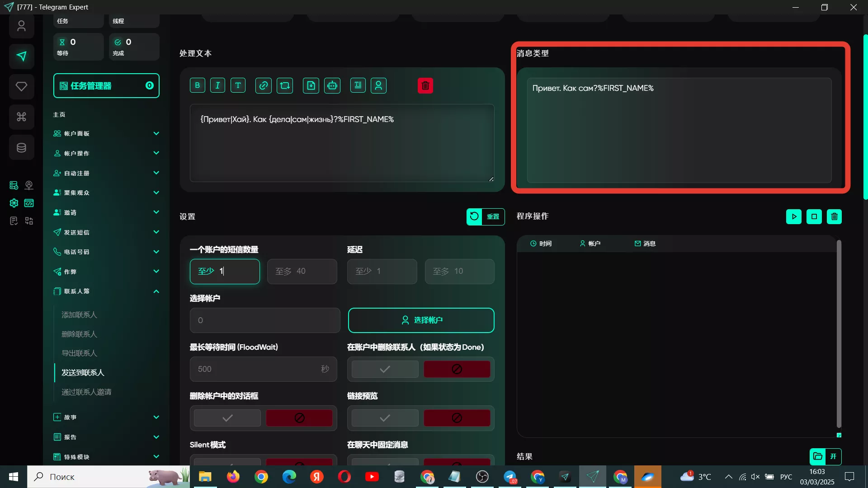Click the paper plane icon in left sidebar
The width and height of the screenshot is (868, 488).
(x=21, y=56)
